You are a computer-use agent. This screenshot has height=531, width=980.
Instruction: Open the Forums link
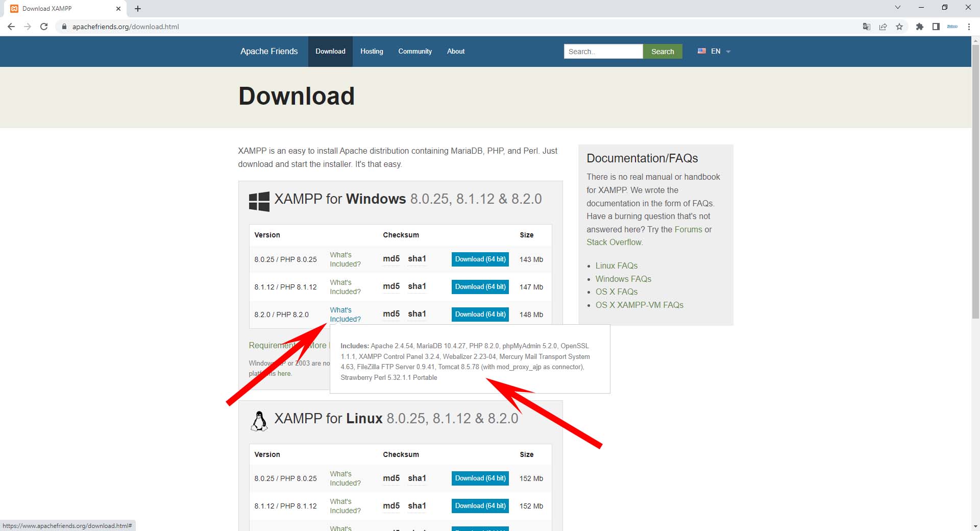pos(688,229)
